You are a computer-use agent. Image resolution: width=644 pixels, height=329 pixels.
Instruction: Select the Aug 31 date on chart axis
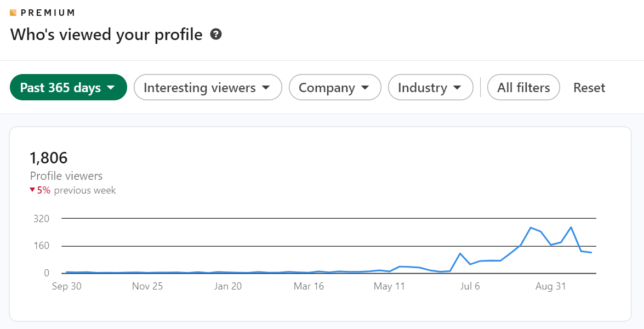tap(551, 286)
